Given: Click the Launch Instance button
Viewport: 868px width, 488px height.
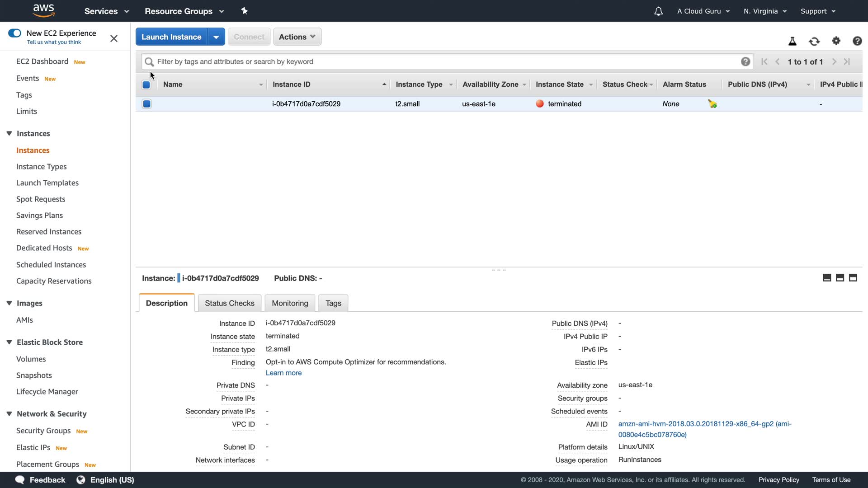Looking at the screenshot, I should 171,37.
